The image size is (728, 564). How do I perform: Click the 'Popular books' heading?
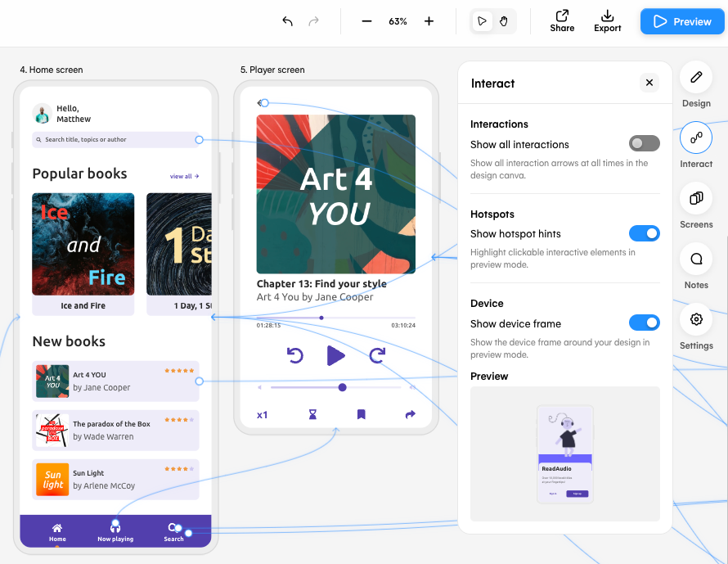pyautogui.click(x=79, y=174)
